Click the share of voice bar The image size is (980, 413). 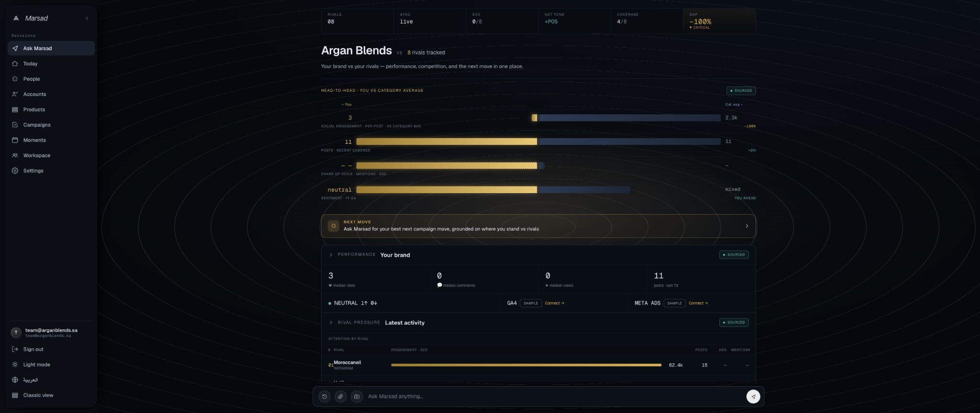[x=450, y=165]
